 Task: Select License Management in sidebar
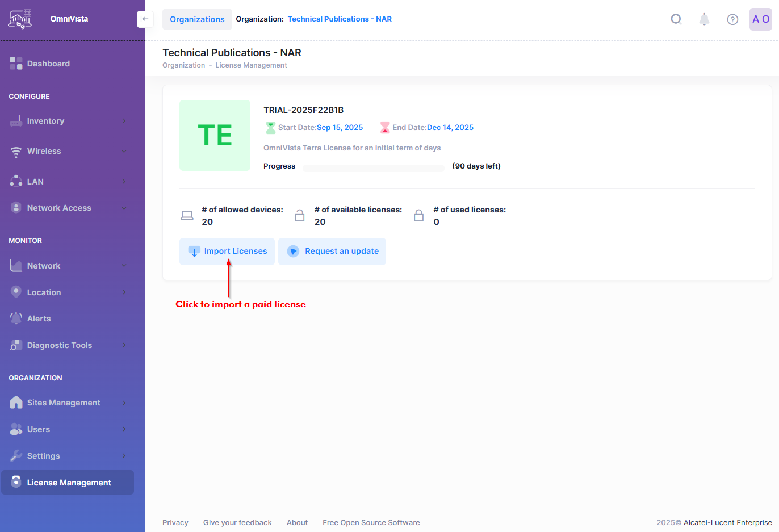68,483
